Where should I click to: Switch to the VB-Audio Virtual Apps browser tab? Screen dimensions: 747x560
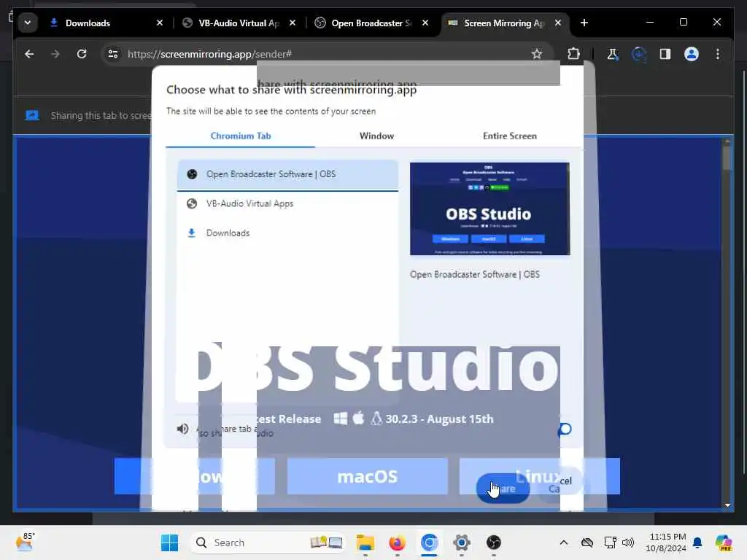[239, 23]
